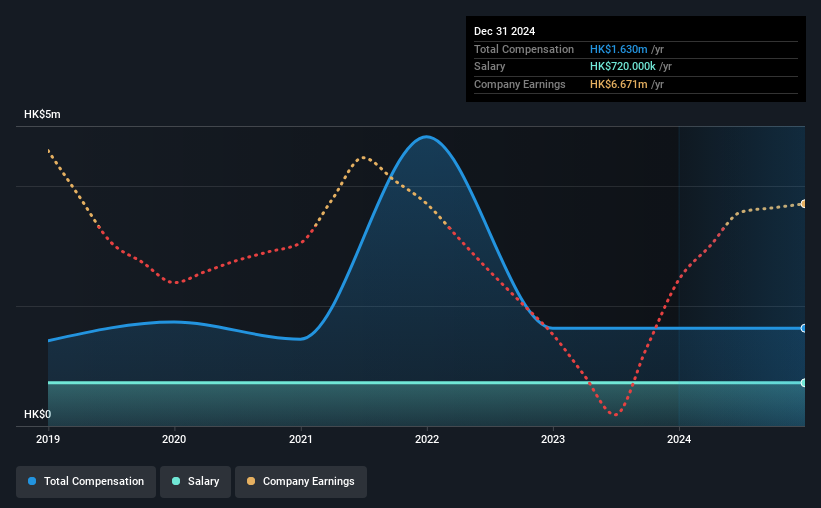Click the Company Earnings trough in 2023
The height and width of the screenshot is (508, 821).
pyautogui.click(x=615, y=414)
